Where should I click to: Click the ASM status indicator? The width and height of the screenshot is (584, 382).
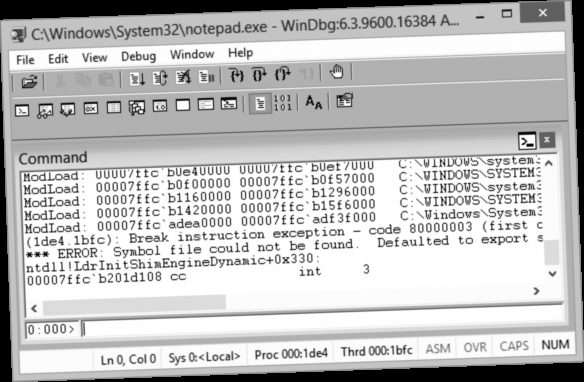point(438,348)
